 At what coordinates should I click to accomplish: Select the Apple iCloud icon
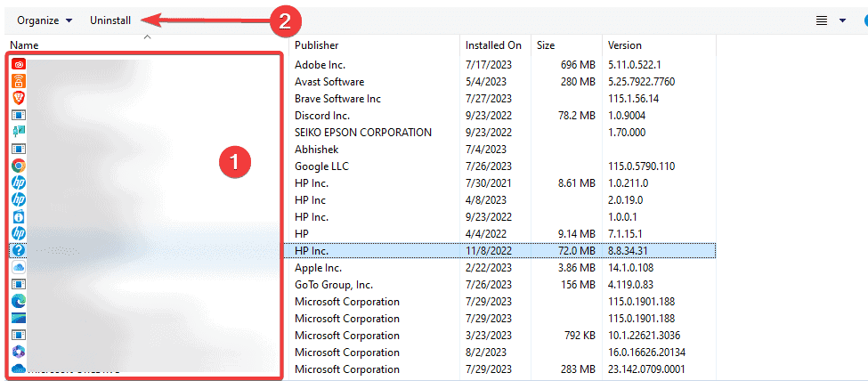tap(19, 267)
